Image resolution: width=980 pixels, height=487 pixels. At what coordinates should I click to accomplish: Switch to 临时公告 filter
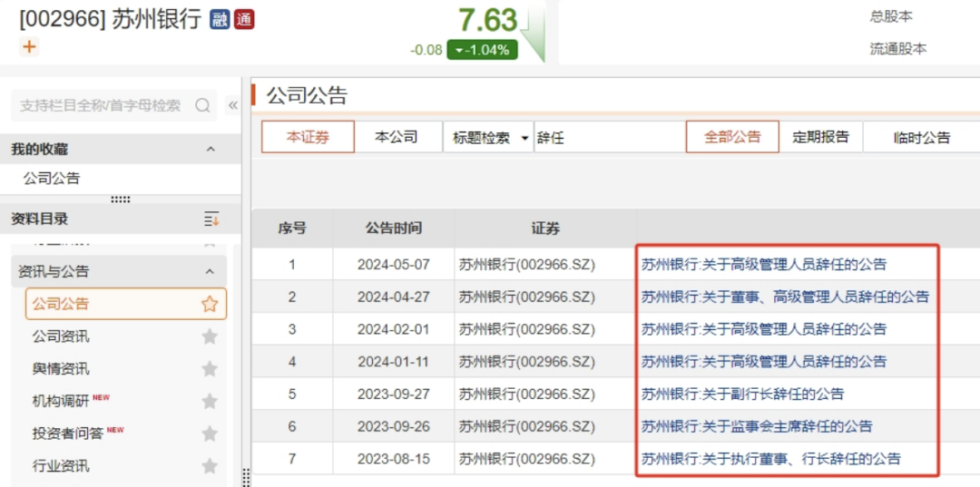(922, 137)
